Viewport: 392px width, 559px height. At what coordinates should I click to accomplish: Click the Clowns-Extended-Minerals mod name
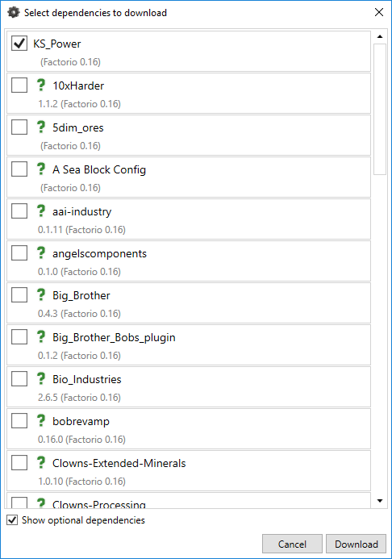[119, 463]
